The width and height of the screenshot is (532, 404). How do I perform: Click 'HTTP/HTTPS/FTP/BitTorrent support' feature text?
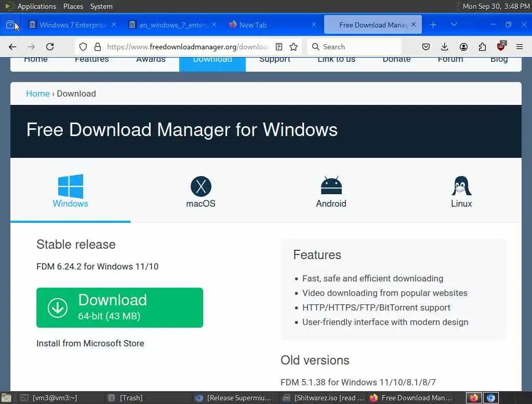(x=376, y=307)
